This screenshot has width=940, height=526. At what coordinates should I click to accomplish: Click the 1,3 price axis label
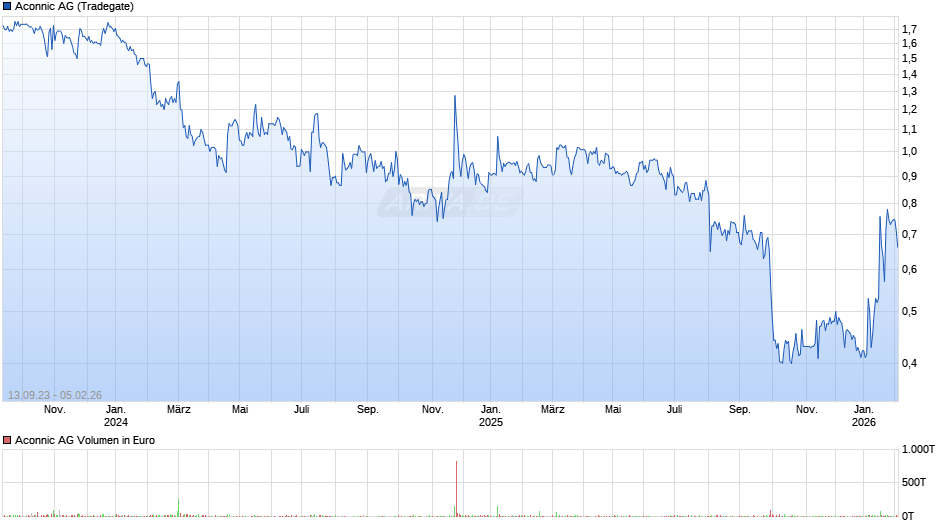(x=909, y=92)
